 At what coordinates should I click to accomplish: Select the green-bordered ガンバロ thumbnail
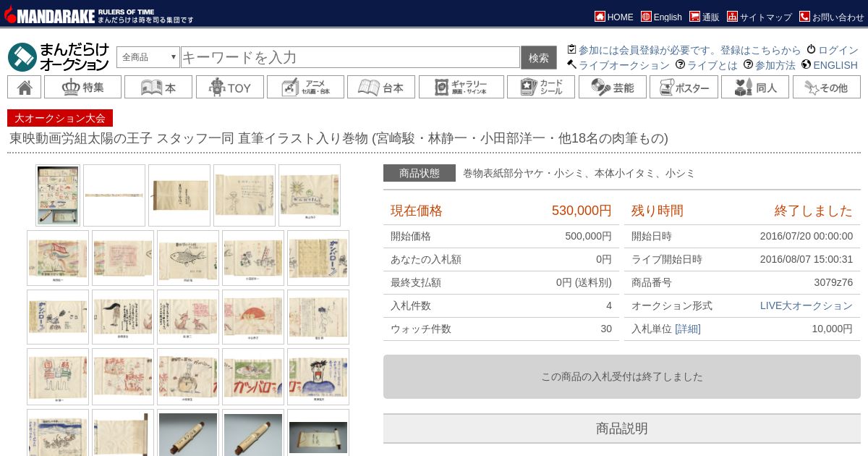[253, 376]
